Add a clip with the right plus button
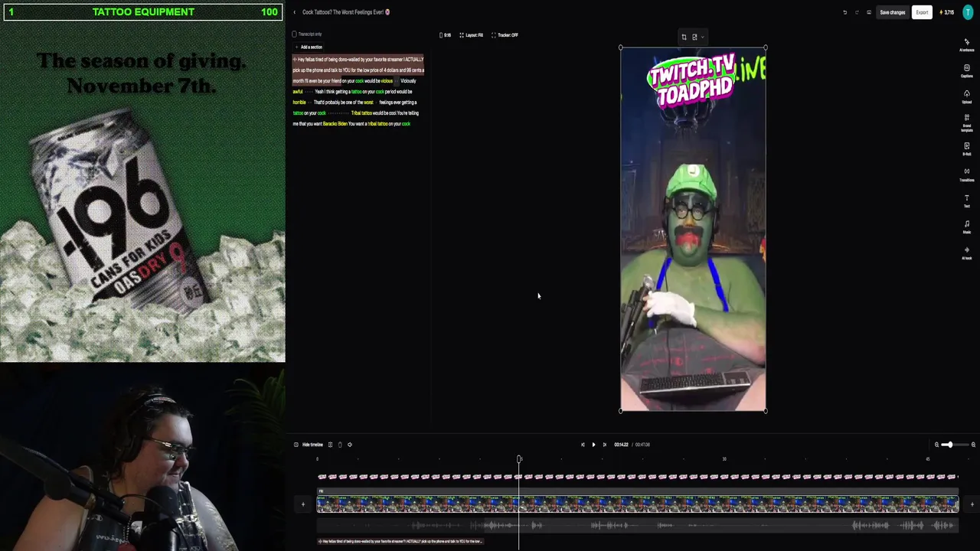Screen dimensions: 980x551 (972, 504)
